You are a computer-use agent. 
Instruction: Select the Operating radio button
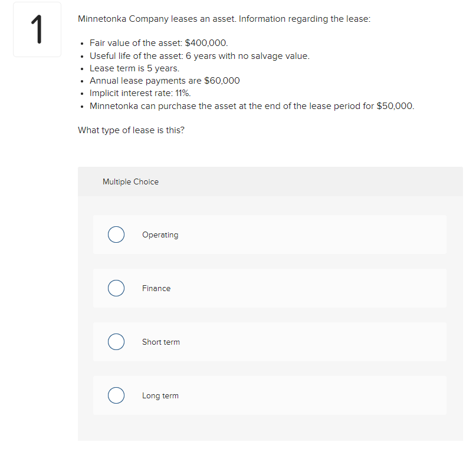tap(116, 235)
